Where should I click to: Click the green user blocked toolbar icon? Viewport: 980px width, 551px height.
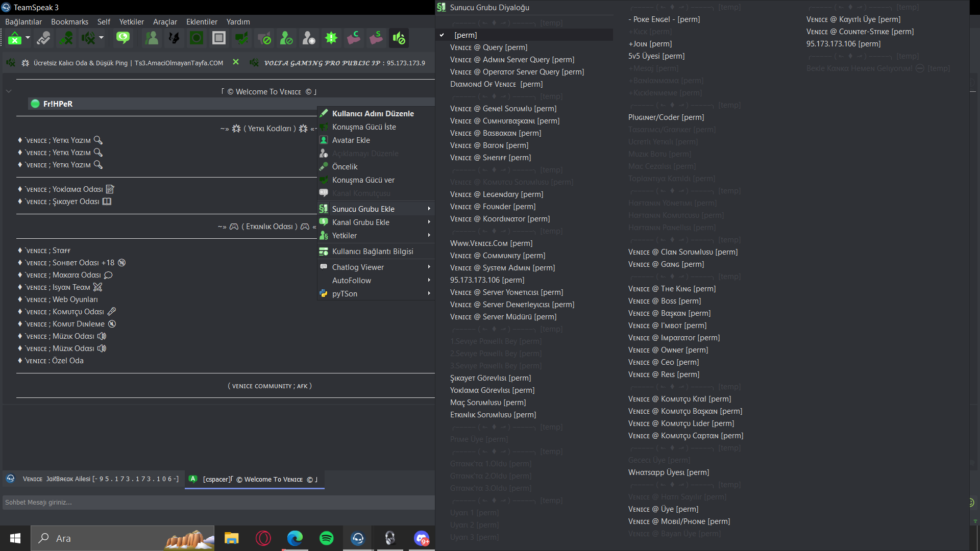click(286, 38)
